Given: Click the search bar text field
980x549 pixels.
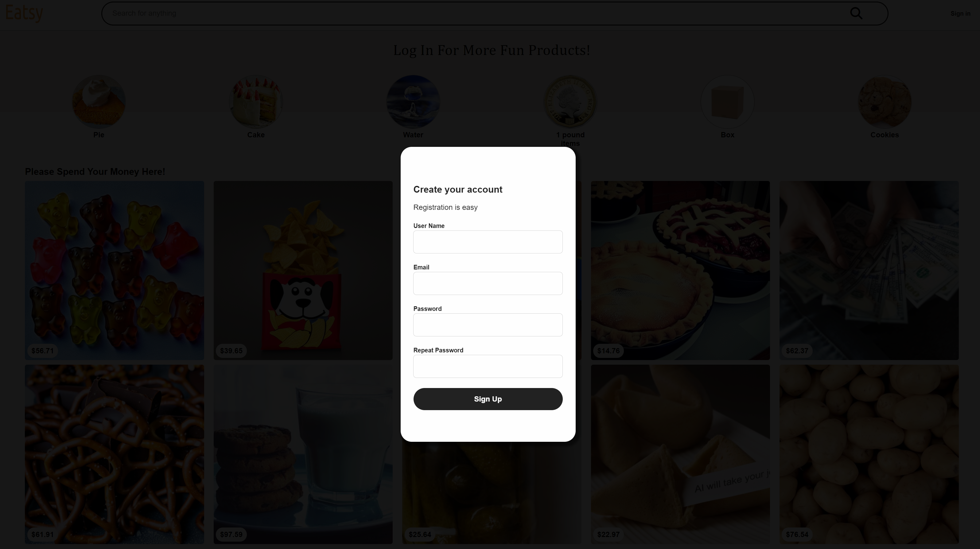Looking at the screenshot, I should click(x=495, y=13).
